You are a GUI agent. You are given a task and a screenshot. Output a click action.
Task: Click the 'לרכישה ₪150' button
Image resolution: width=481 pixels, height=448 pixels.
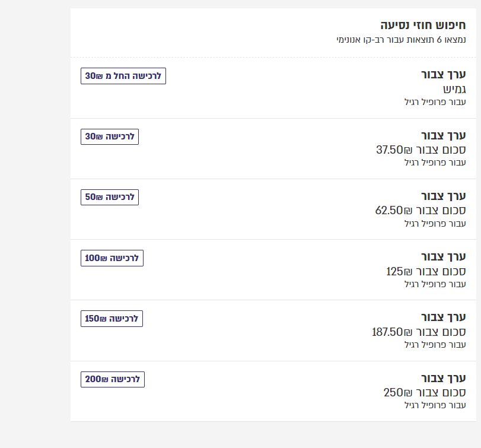coord(112,319)
